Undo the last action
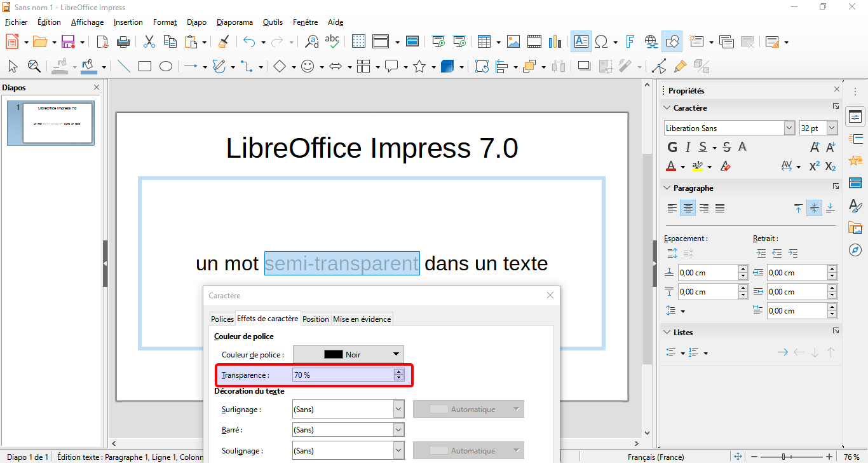This screenshot has width=868, height=463. (249, 42)
